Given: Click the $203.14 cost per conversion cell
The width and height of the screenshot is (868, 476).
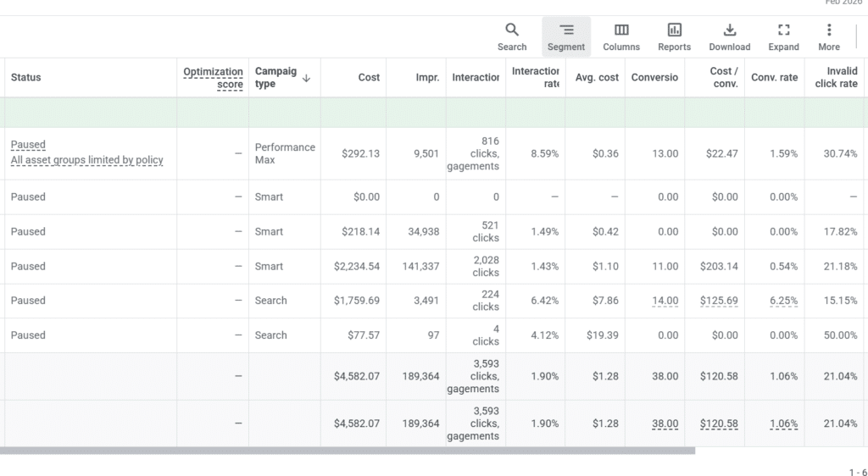Looking at the screenshot, I should coord(719,267).
